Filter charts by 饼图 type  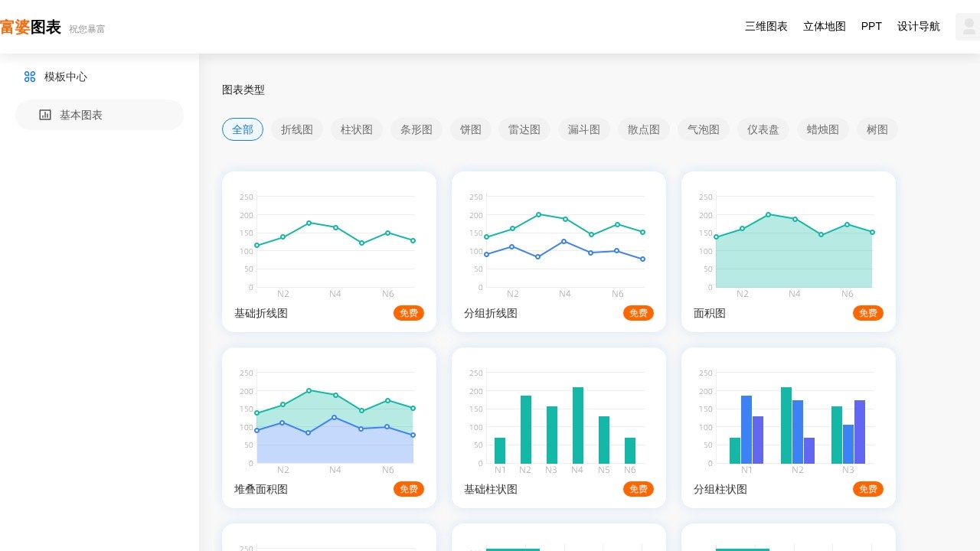[471, 130]
